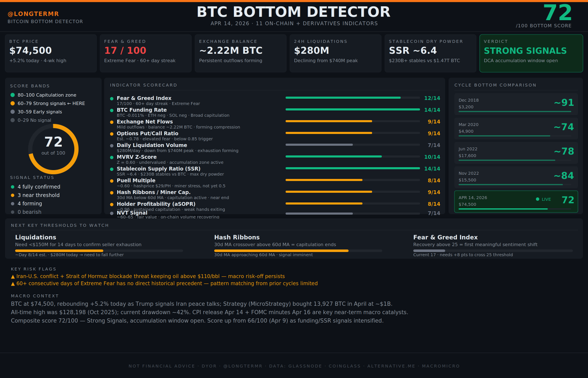This screenshot has width=588, height=378.
Task: Click the 24H Liquidations $280M value
Action: tap(311, 50)
